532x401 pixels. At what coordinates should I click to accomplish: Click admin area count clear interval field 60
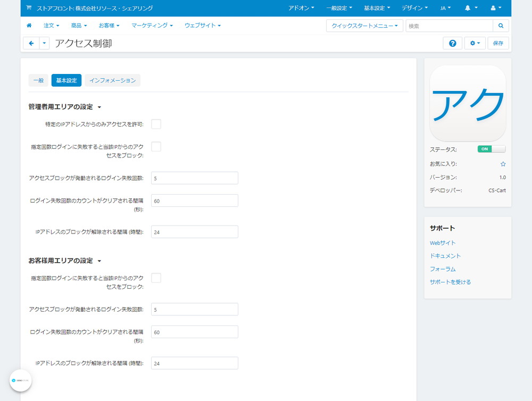(x=194, y=201)
